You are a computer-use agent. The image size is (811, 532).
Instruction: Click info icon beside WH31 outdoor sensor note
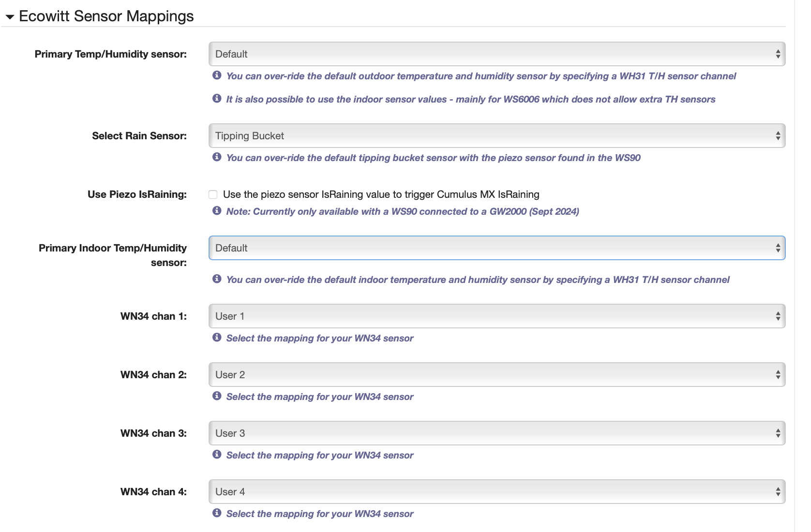coord(217,75)
